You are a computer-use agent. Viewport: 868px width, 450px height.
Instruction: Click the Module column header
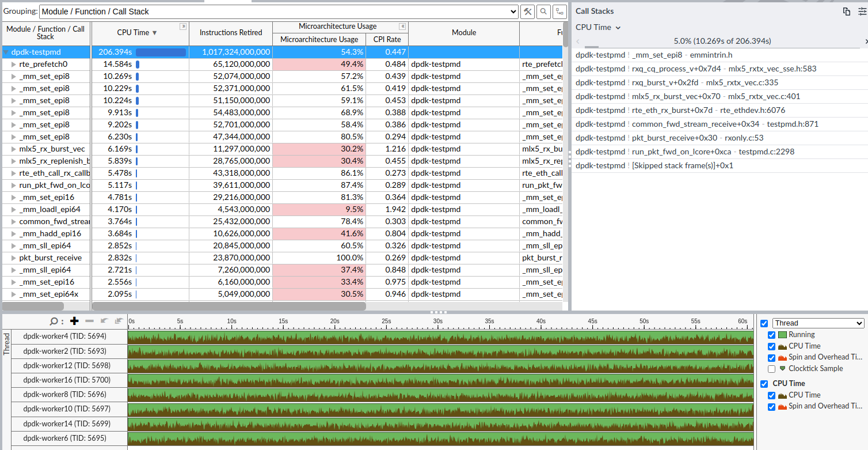pos(464,33)
